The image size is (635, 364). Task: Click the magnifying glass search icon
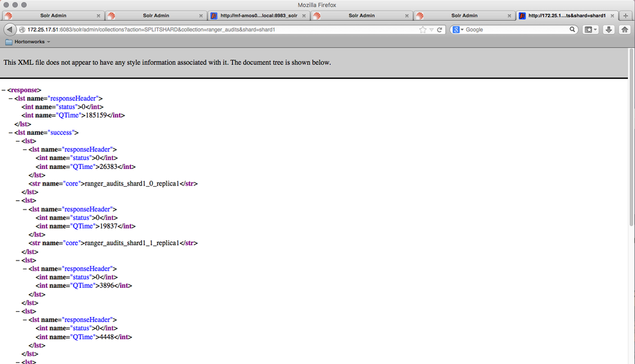(x=572, y=29)
